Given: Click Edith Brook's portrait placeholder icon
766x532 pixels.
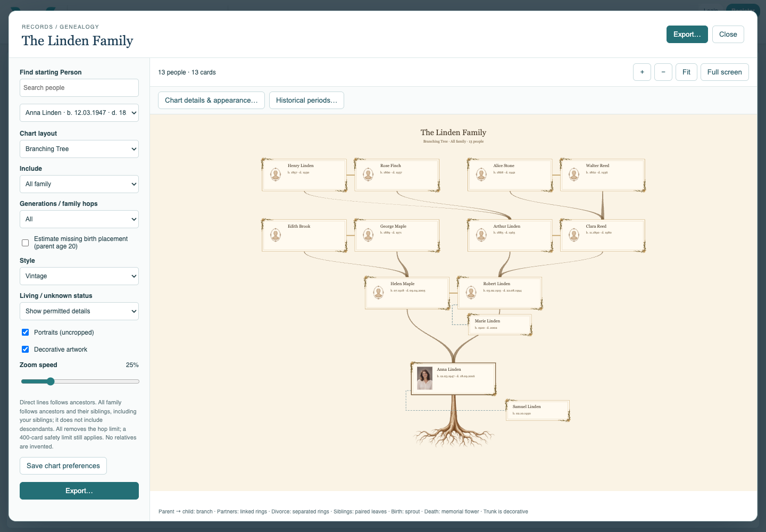Looking at the screenshot, I should (276, 235).
